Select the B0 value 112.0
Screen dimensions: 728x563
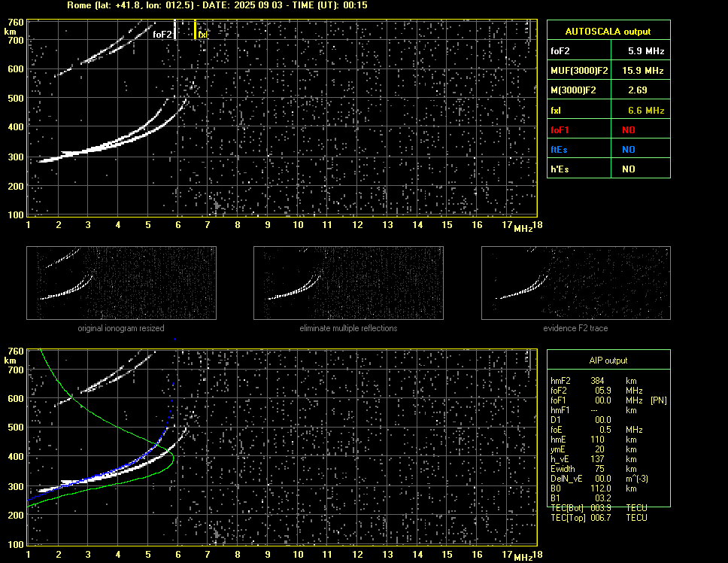pos(601,488)
